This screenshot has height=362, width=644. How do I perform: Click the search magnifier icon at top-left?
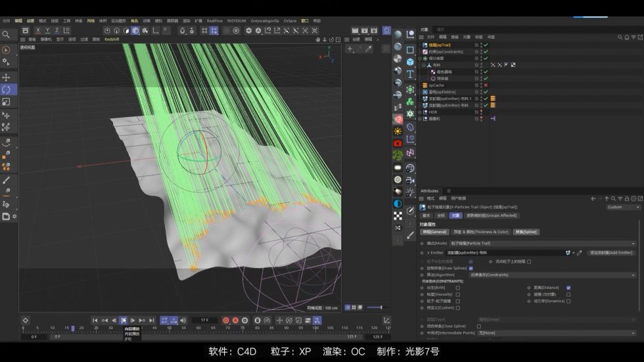pyautogui.click(x=6, y=35)
